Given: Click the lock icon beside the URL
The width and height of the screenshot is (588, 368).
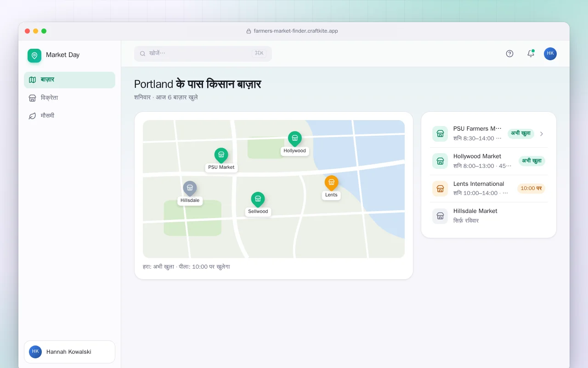Looking at the screenshot, I should tap(249, 31).
